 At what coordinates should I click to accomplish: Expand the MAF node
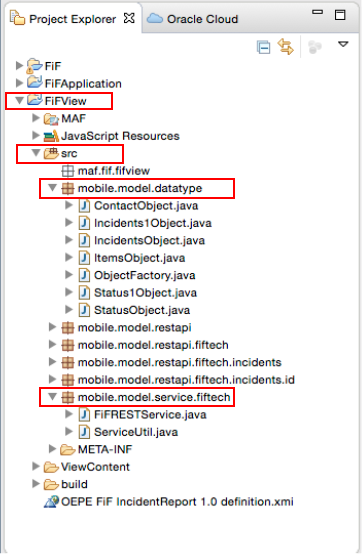click(x=36, y=118)
